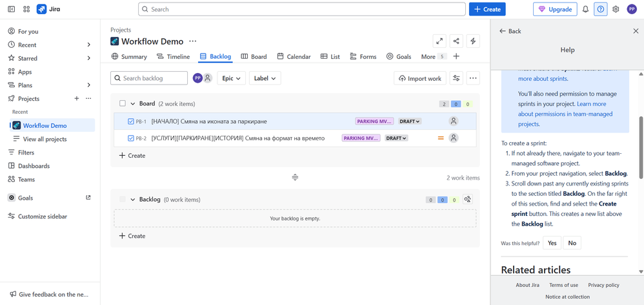
Task: Open backlog more options ellipsis
Action: (x=473, y=78)
